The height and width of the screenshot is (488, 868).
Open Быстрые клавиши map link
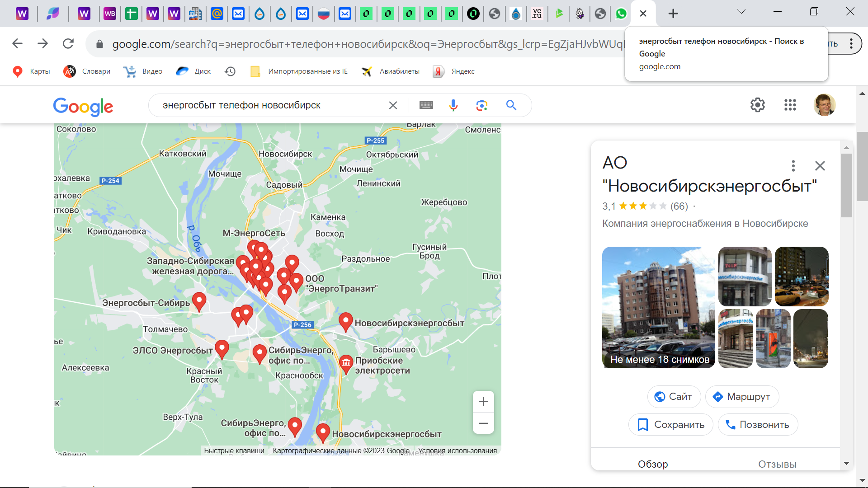point(234,450)
